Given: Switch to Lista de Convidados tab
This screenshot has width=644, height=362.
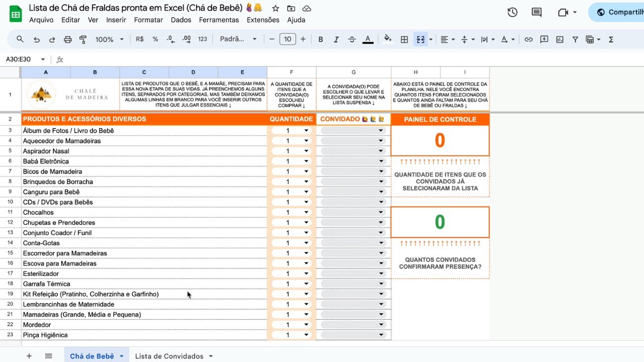Looking at the screenshot, I should click(x=169, y=356).
